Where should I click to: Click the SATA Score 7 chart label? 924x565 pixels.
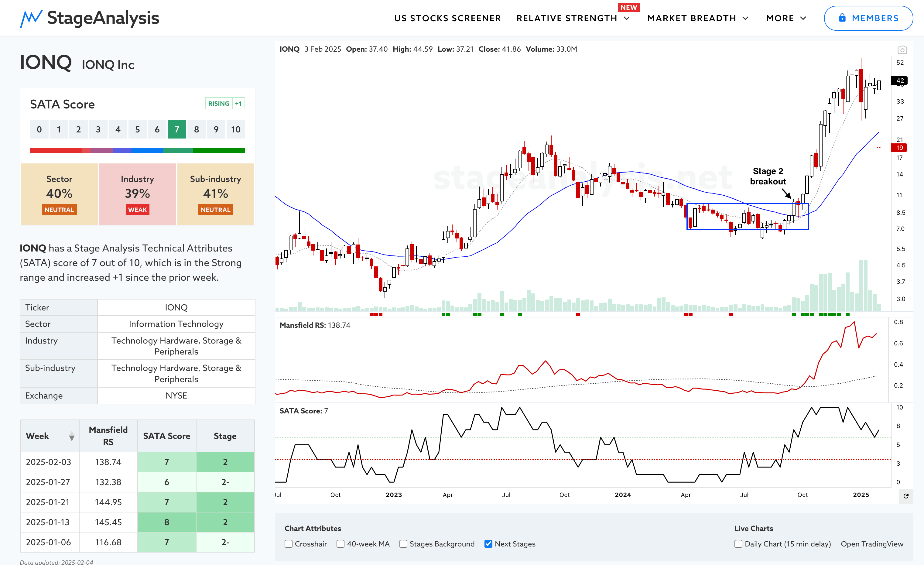[304, 411]
